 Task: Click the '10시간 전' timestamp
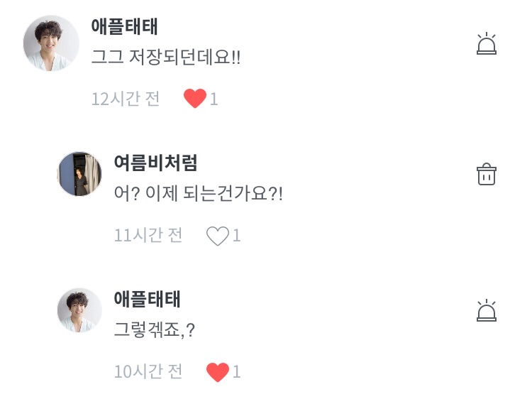pyautogui.click(x=148, y=371)
